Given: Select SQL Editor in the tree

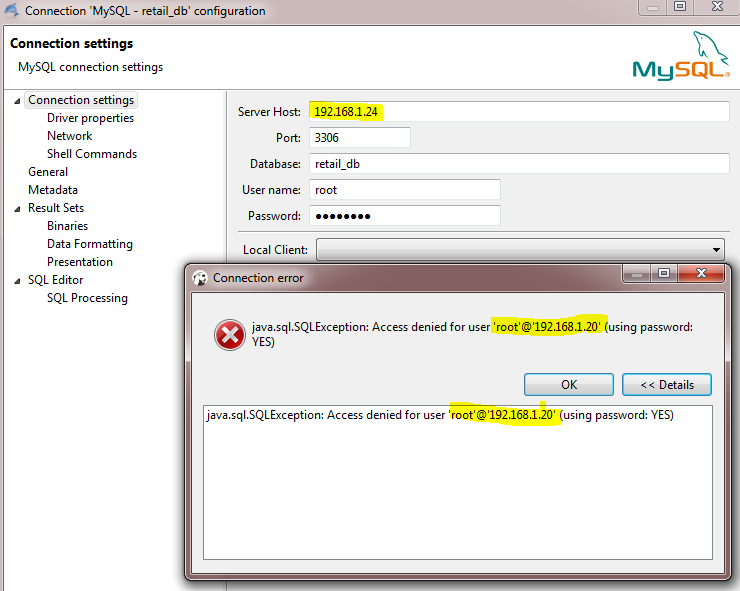Looking at the screenshot, I should coord(55,280).
